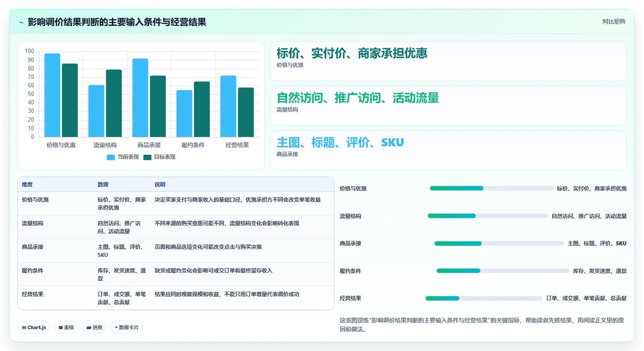Click the 进度 tag chip
644x351 pixels.
[x=94, y=327]
